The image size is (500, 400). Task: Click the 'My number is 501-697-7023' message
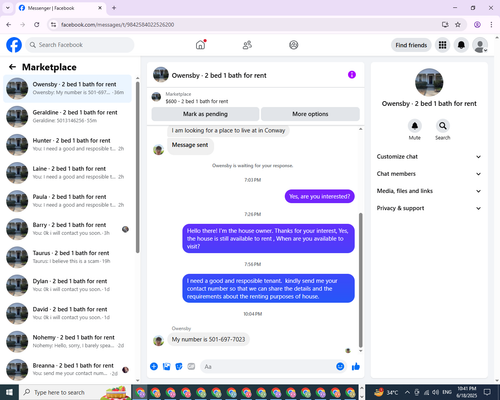[208, 339]
